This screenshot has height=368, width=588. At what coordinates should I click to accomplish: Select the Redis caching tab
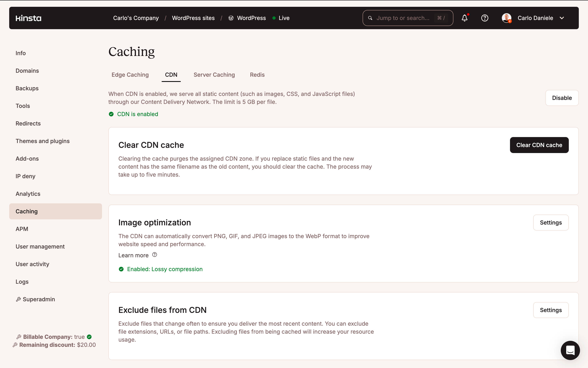257,75
